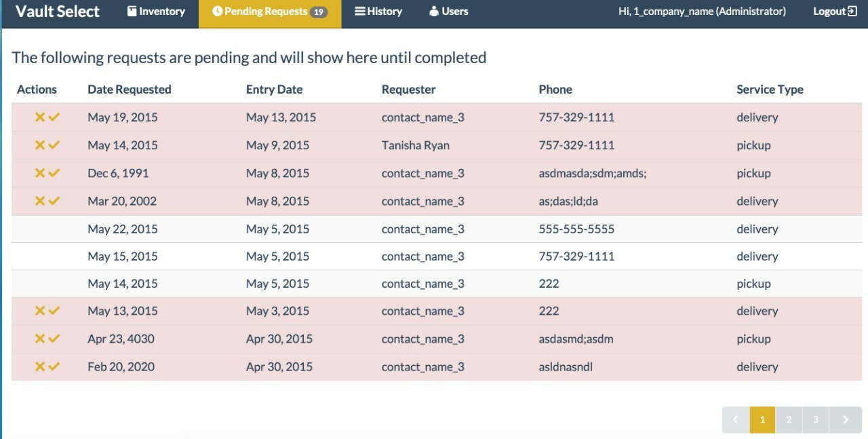Image resolution: width=868 pixels, height=439 pixels.
Task: Open page 3 of pending requests
Action: coord(816,420)
